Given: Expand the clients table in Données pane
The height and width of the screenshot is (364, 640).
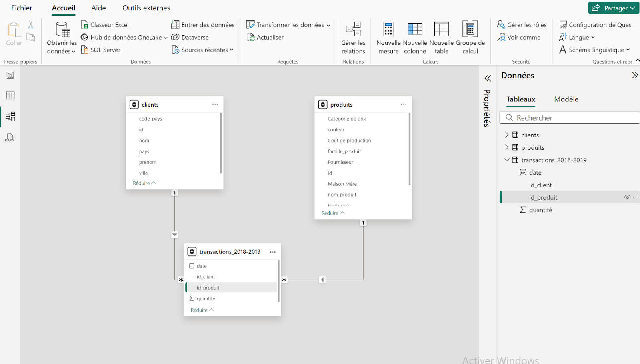Looking at the screenshot, I should point(507,135).
